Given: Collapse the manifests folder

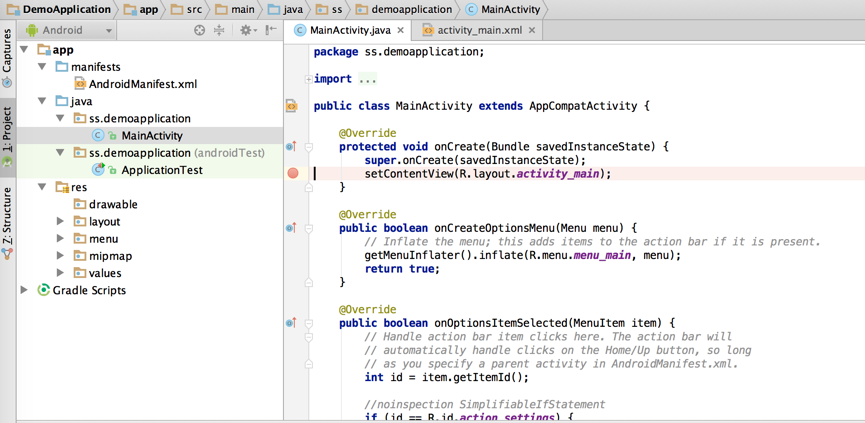Looking at the screenshot, I should [43, 67].
